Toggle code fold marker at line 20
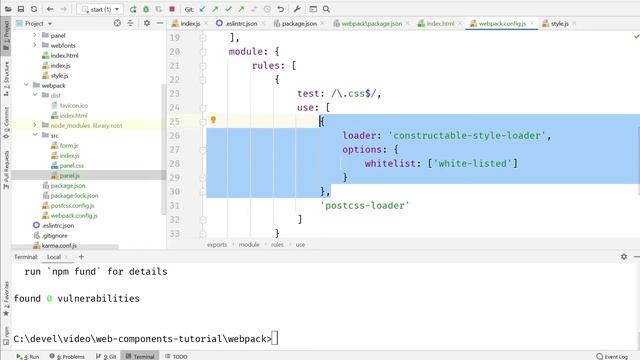This screenshot has height=360, width=640. coord(203,51)
